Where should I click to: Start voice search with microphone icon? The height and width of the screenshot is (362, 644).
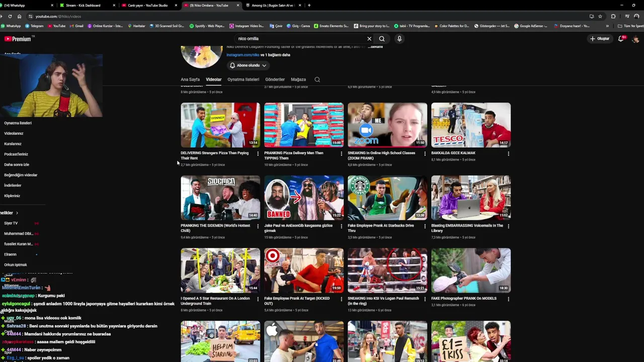coord(399,39)
